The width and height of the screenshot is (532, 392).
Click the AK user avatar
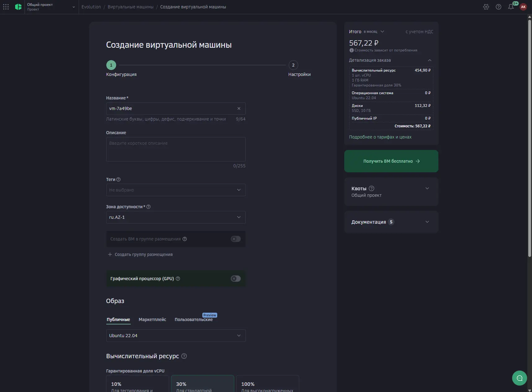(x=523, y=7)
